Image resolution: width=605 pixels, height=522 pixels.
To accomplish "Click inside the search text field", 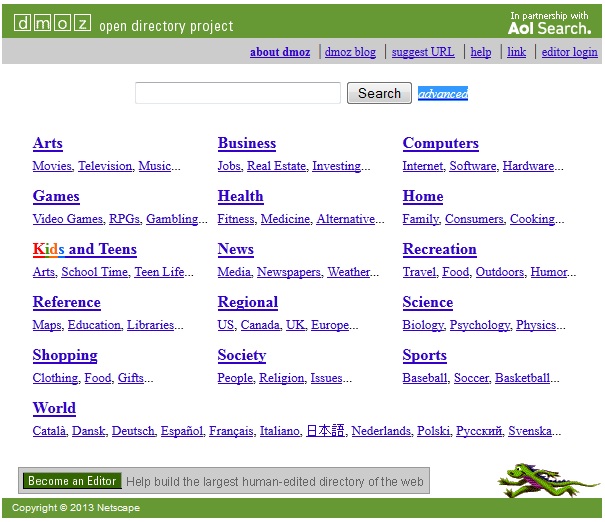I will click(238, 93).
